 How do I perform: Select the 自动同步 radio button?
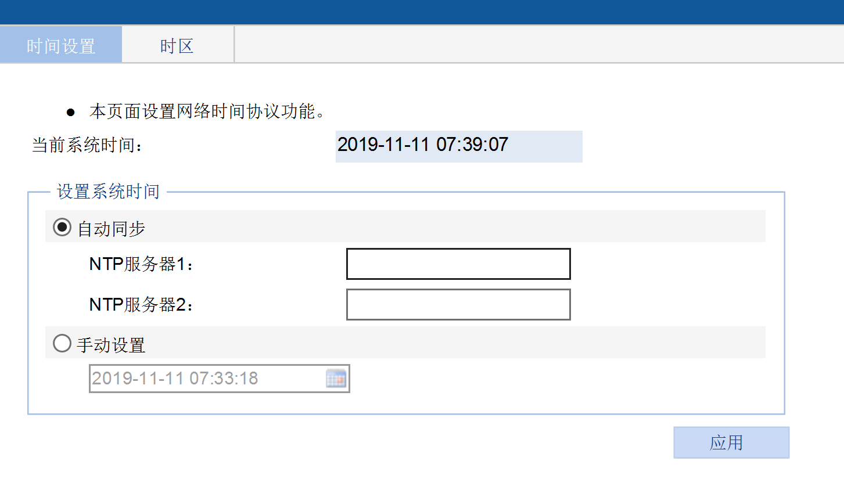point(62,227)
